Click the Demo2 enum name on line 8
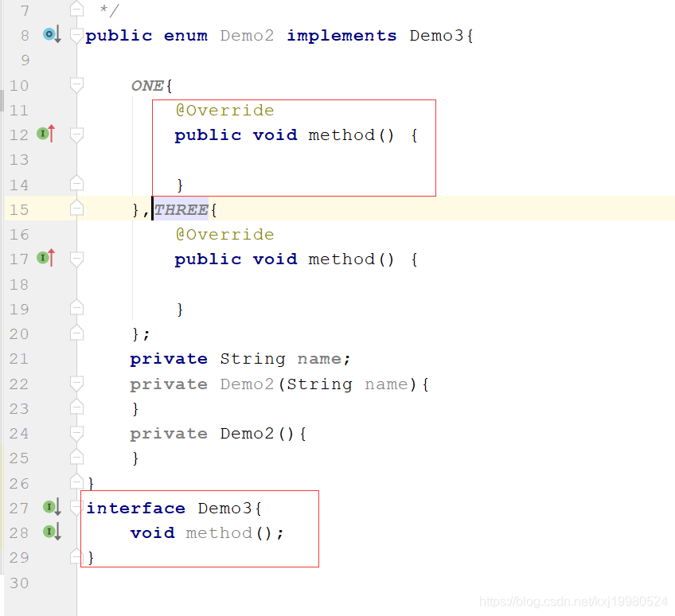 click(x=247, y=35)
